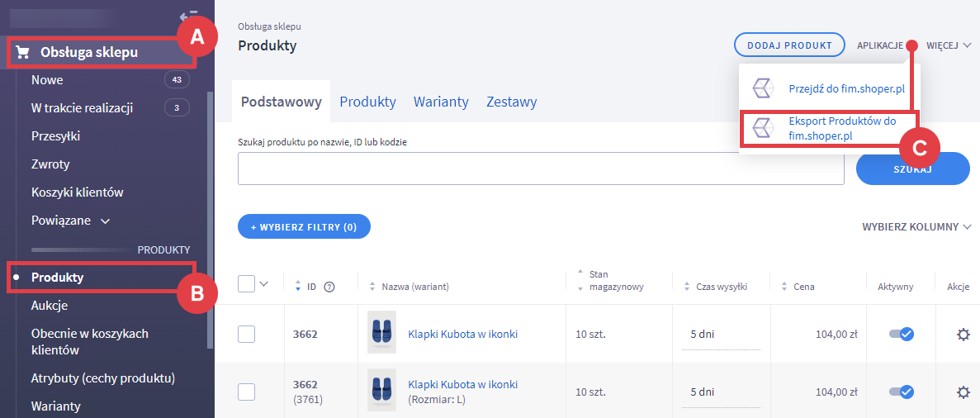This screenshot has height=418, width=980.
Task: Open gear actions for the Rozmiar L variant row
Action: click(962, 392)
